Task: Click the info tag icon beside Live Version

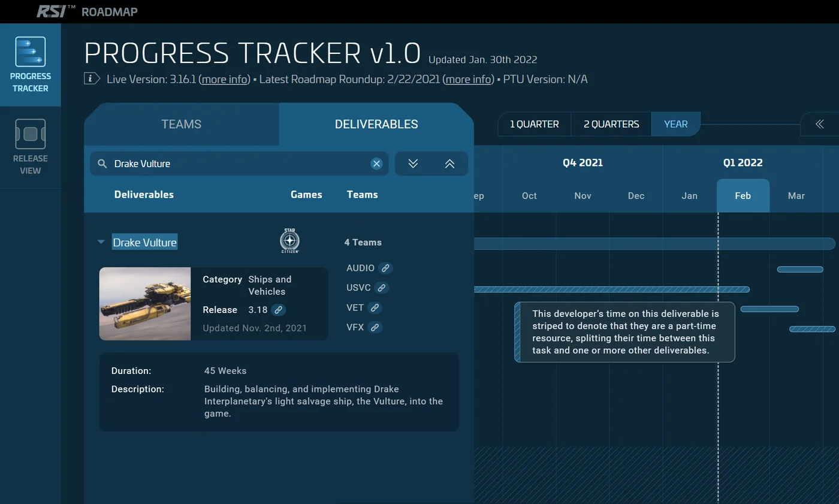Action: [x=92, y=79]
